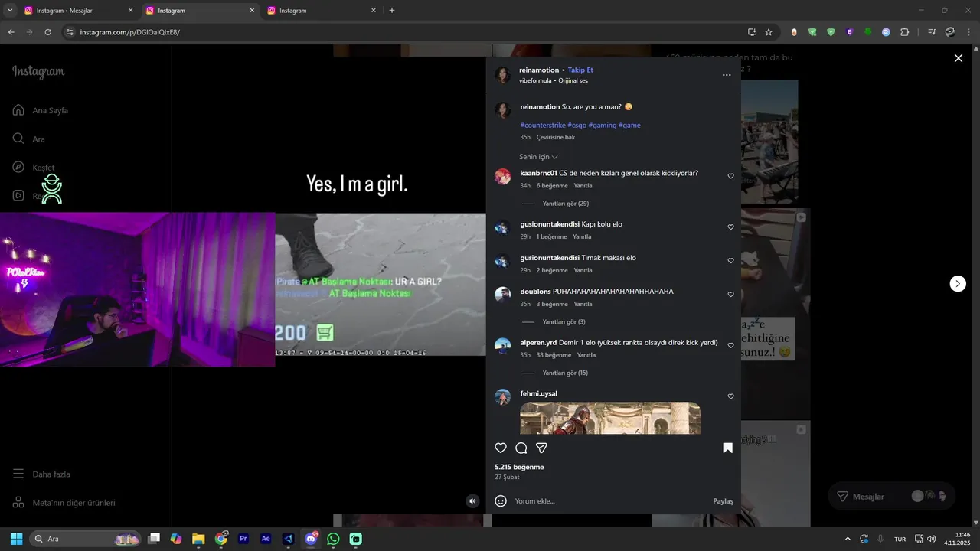Screen dimensions: 980x551
Task: Open the emoji picker in comment box
Action: (x=501, y=501)
